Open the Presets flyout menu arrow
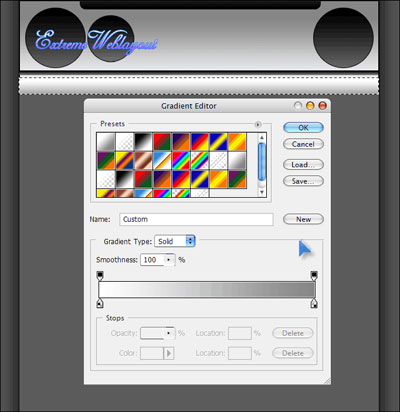Viewport: 400px width, 412px height. 258,124
